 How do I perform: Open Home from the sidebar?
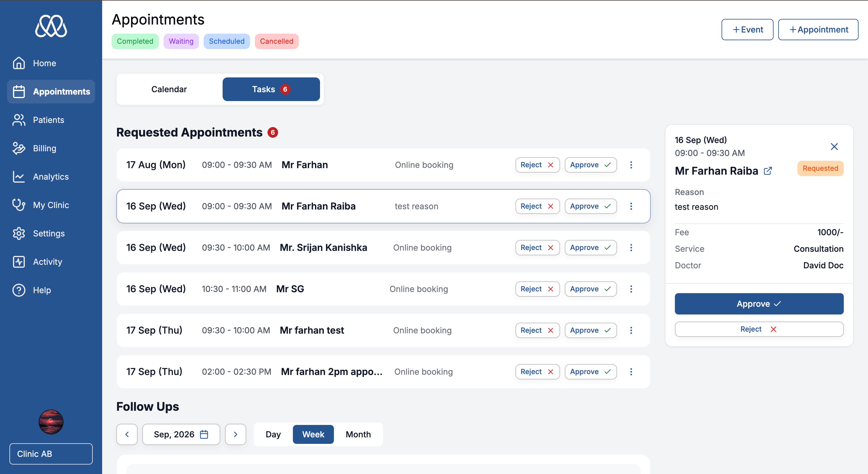pyautogui.click(x=50, y=63)
